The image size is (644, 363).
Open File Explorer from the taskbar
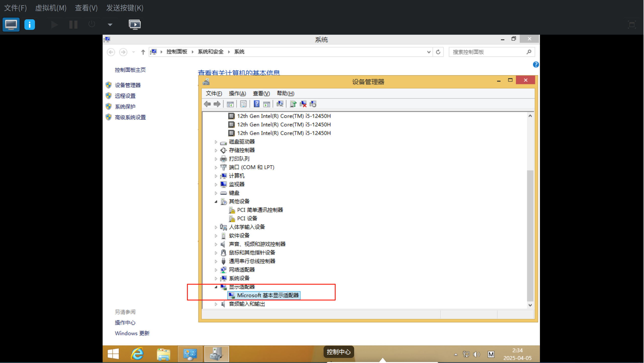pos(163,354)
